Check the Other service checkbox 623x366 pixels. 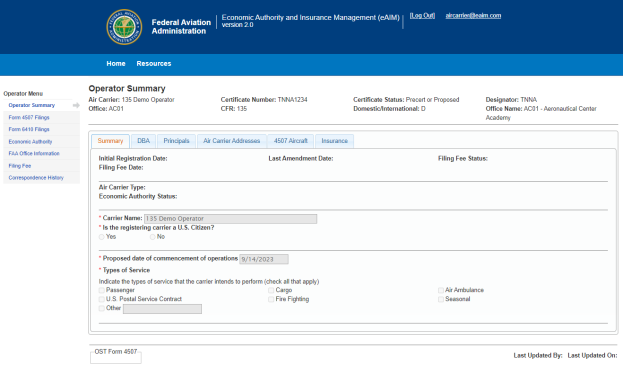point(102,308)
